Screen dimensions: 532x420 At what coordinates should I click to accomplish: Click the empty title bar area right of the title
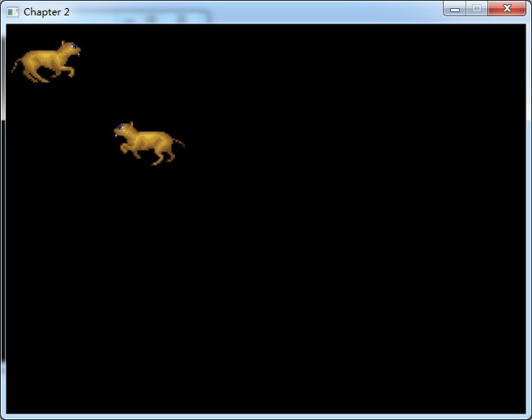pos(284,12)
